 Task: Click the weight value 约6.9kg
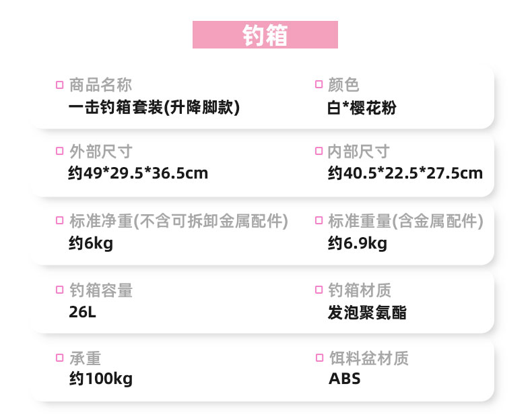point(358,243)
